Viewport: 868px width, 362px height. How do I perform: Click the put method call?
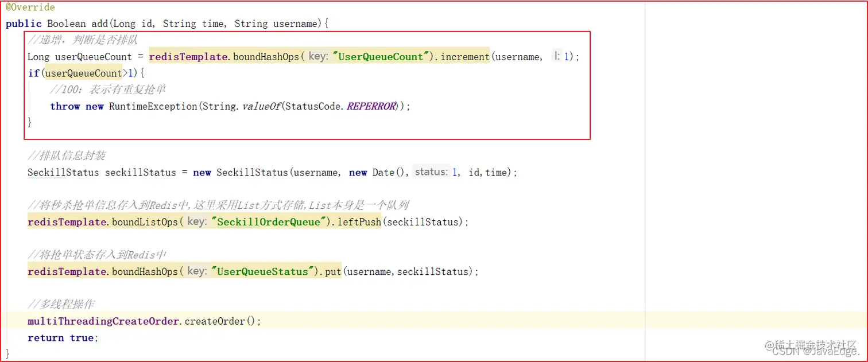tap(334, 271)
